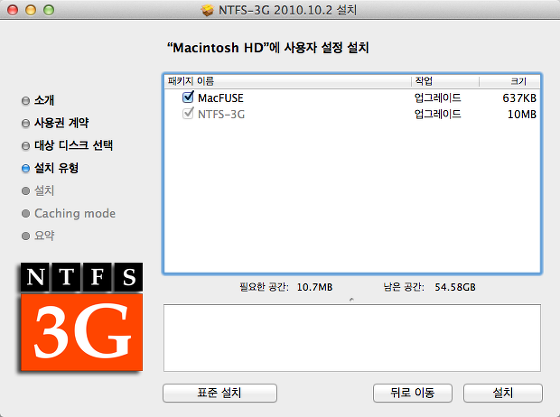Viewport: 560px width, 417px height.
Task: Click the splitter handle above description box
Action: point(352,300)
